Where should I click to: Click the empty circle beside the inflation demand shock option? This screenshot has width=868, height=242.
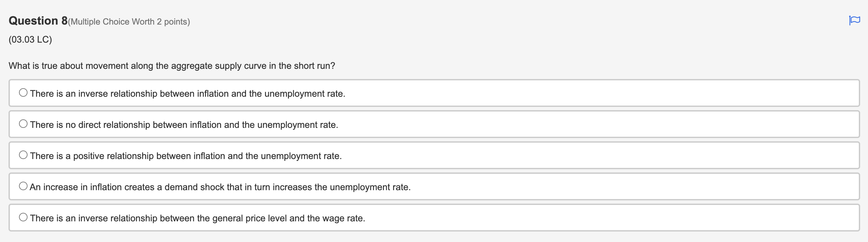coord(23,185)
